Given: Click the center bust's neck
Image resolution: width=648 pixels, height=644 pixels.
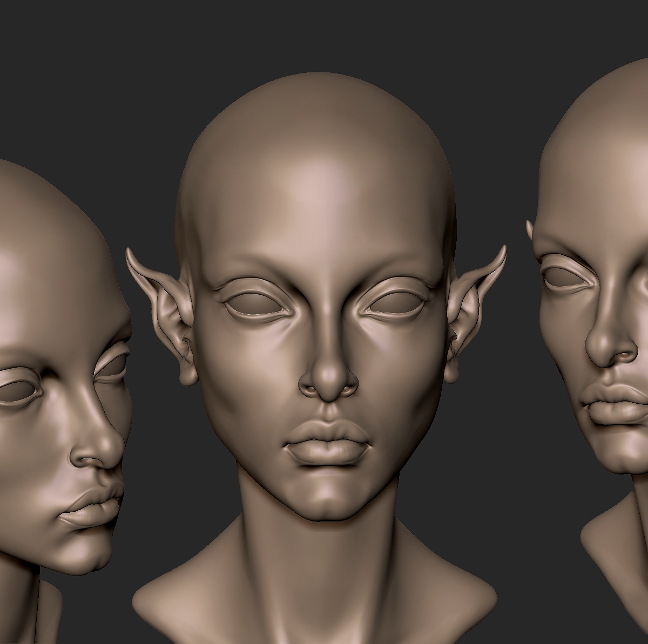Looking at the screenshot, I should click(319, 561).
